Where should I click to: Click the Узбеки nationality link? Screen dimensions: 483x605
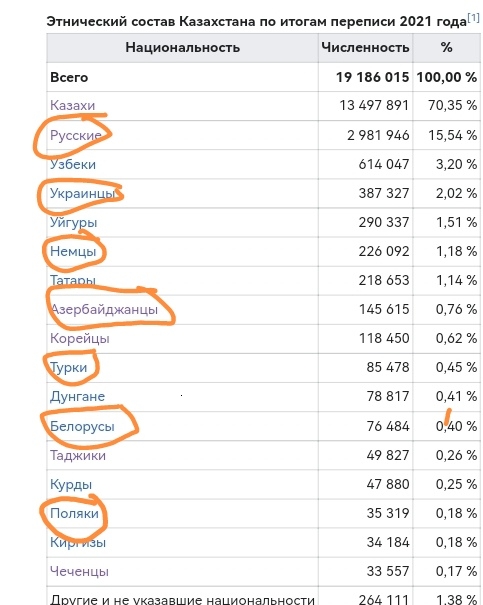[x=73, y=164]
